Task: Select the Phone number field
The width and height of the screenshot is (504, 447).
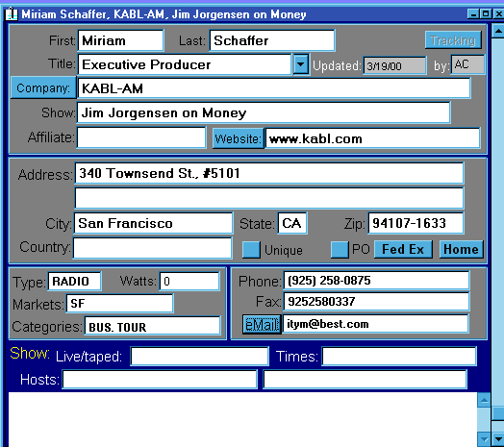Action: [376, 281]
